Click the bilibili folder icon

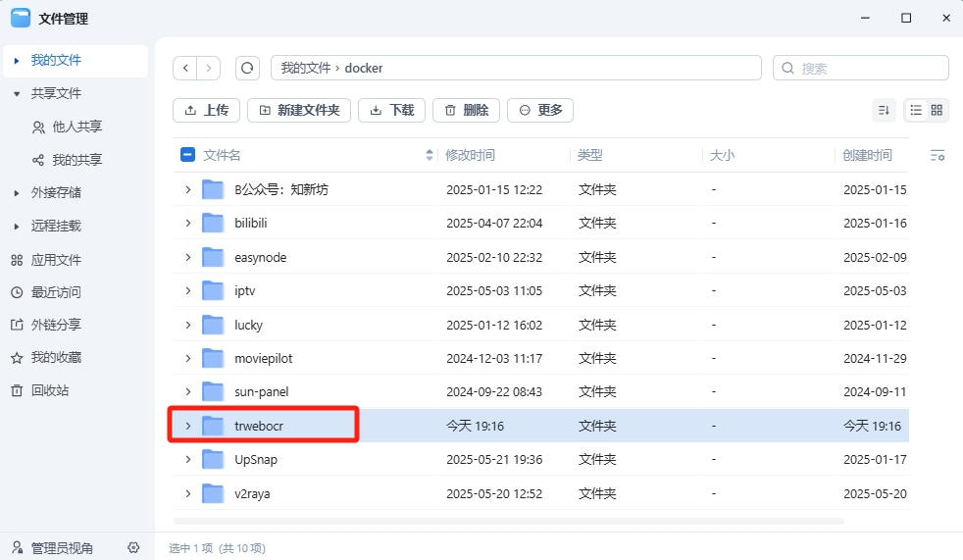[213, 223]
